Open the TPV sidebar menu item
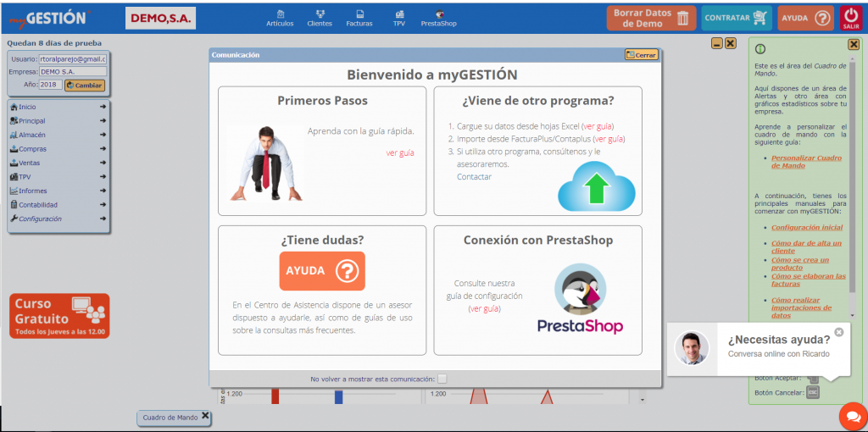Image resolution: width=868 pixels, height=432 pixels. [x=21, y=176]
